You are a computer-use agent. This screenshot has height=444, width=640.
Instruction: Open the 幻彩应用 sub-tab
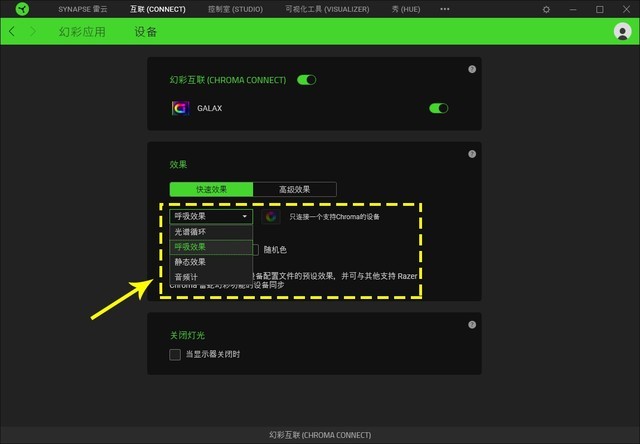(82, 32)
